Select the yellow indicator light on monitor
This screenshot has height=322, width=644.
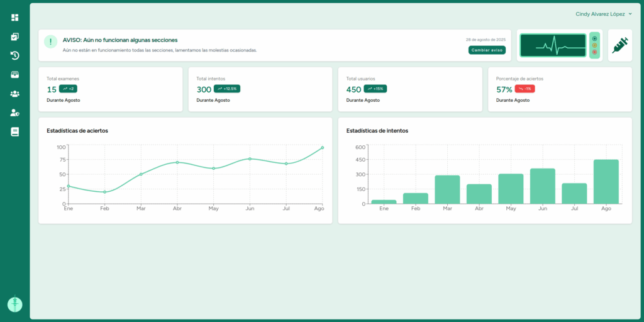(x=594, y=45)
